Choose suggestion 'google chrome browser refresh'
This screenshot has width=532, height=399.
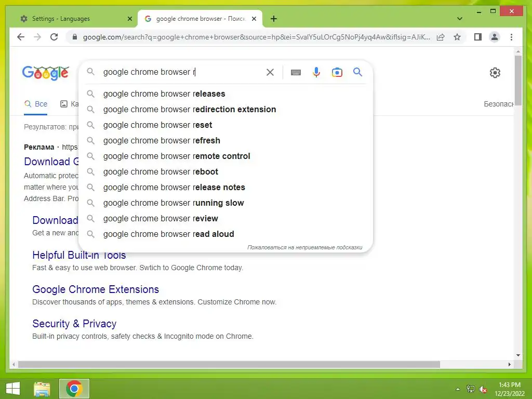[225, 140]
